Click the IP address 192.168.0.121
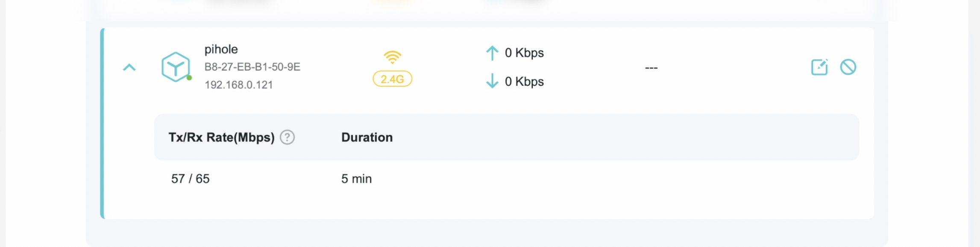Screen dimensions: 980x247 [238, 85]
